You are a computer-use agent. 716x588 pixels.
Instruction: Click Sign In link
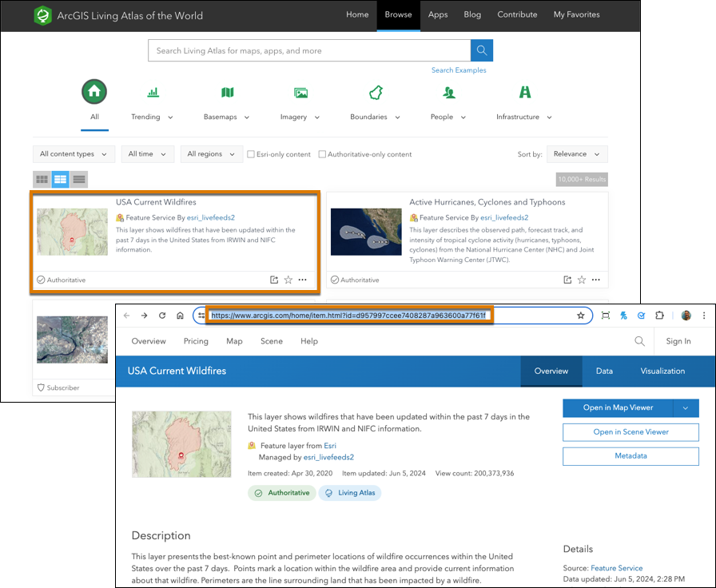(678, 341)
